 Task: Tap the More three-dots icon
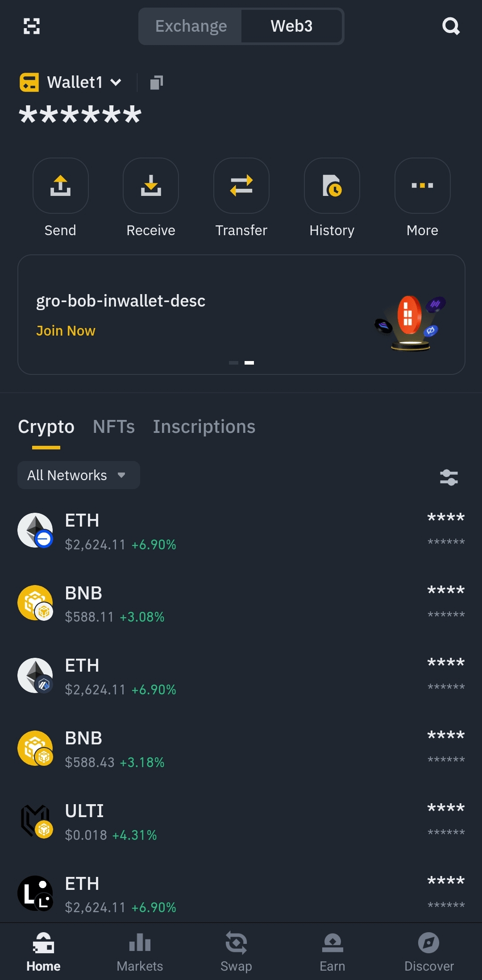(x=422, y=186)
